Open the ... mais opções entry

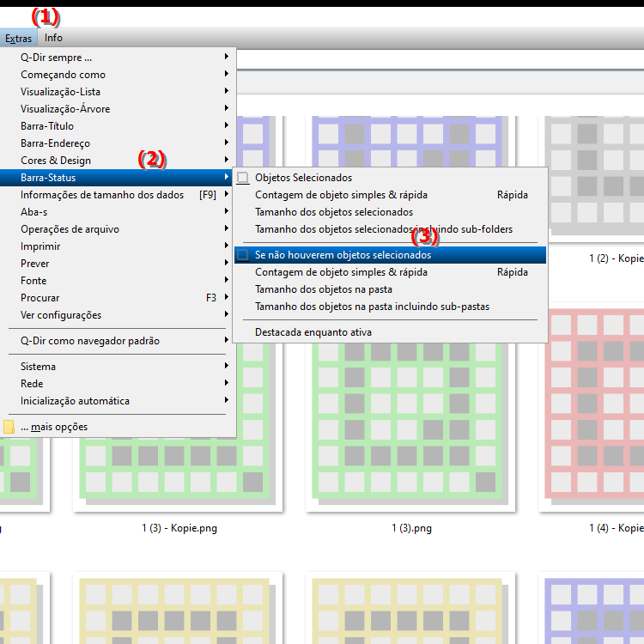click(118, 427)
